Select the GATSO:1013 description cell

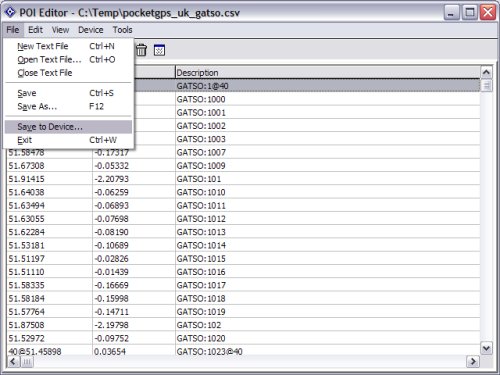[x=328, y=232]
